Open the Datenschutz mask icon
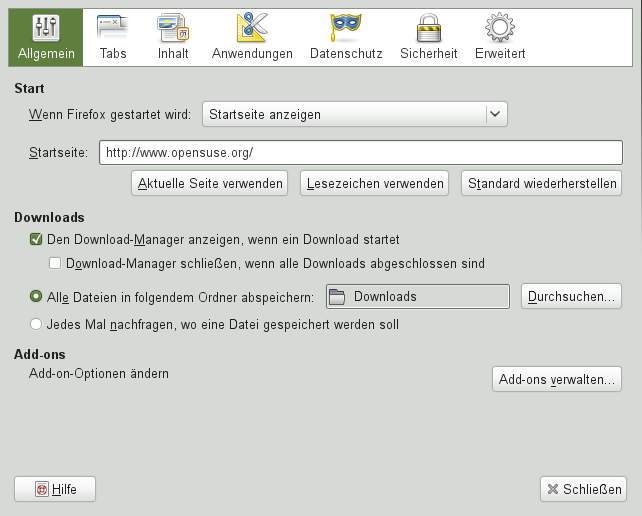Viewport: 642px width, 516px height. click(x=346, y=28)
